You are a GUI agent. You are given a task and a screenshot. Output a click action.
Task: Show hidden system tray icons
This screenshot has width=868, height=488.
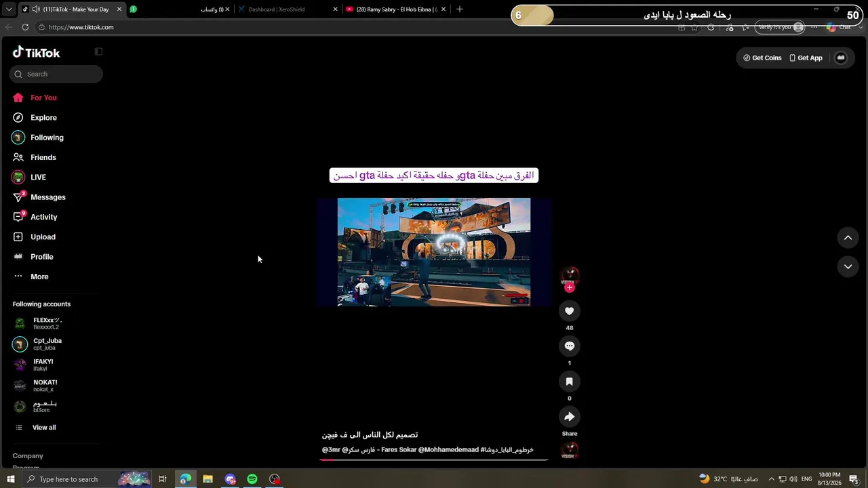770,479
